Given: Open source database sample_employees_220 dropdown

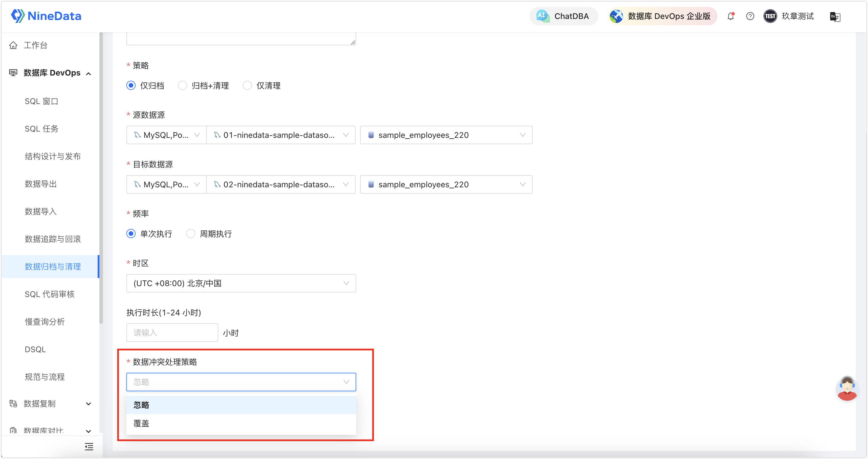Looking at the screenshot, I should [x=446, y=135].
